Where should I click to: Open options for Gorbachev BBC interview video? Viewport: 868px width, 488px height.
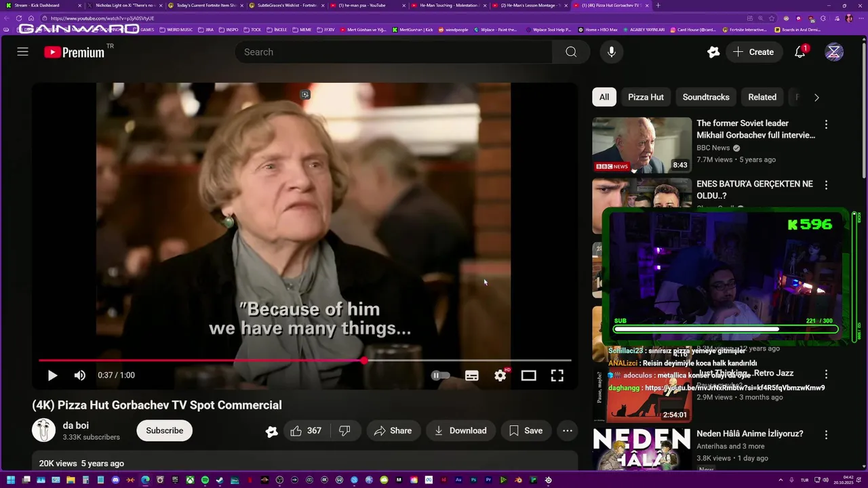(x=826, y=124)
